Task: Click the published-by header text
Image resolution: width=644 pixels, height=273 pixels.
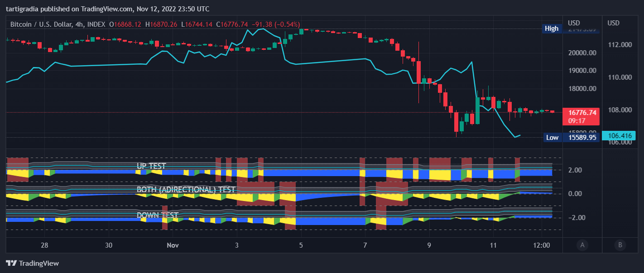Action: 107,9
